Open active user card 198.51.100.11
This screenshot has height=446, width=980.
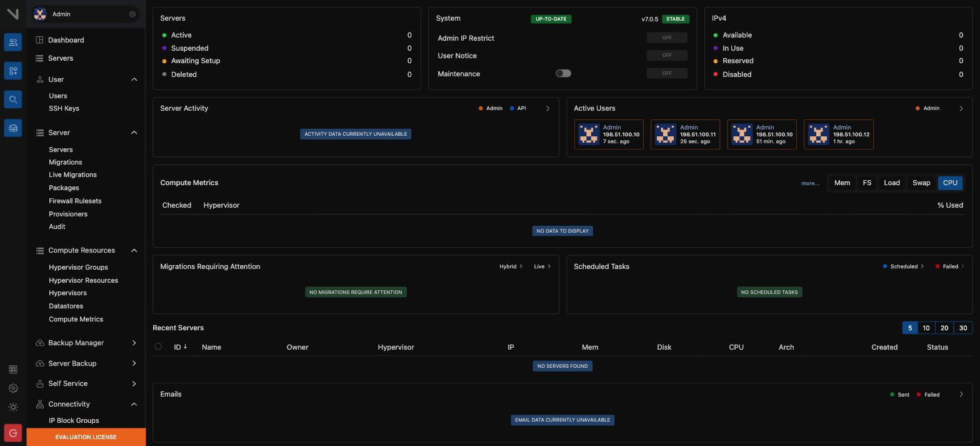pos(685,134)
